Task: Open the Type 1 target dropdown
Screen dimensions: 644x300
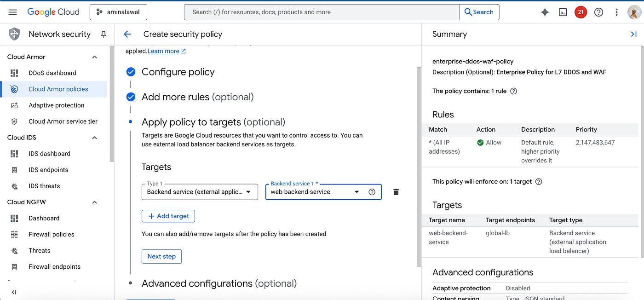Action: pos(200,192)
